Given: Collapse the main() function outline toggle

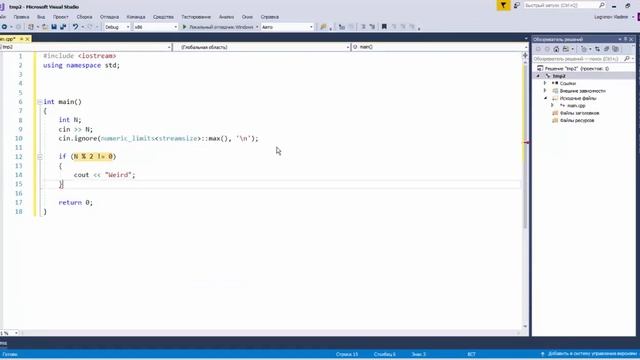Looking at the screenshot, I should [x=40, y=102].
